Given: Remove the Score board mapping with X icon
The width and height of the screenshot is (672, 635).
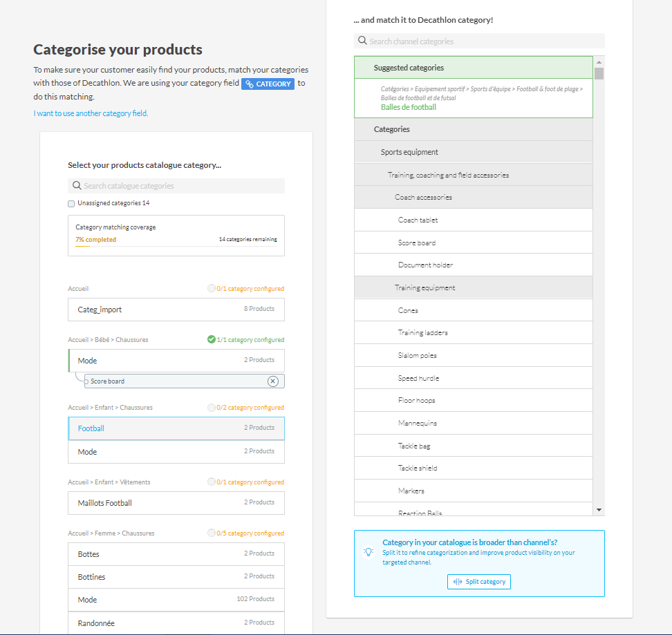Looking at the screenshot, I should [272, 381].
